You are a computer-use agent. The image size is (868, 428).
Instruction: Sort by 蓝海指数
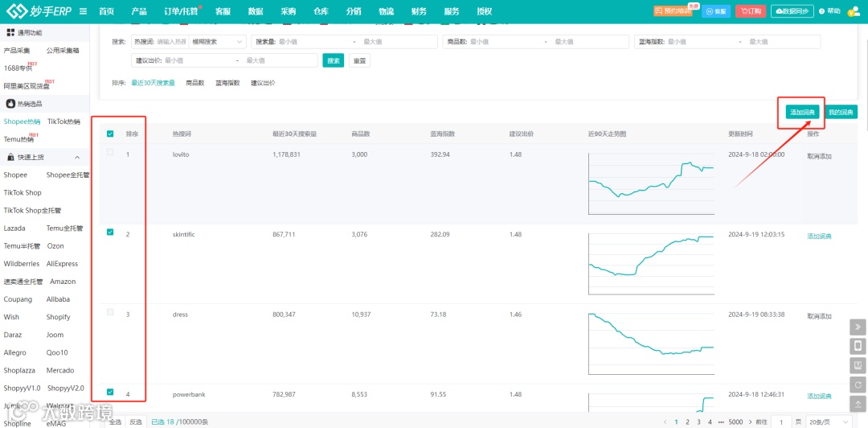(227, 83)
